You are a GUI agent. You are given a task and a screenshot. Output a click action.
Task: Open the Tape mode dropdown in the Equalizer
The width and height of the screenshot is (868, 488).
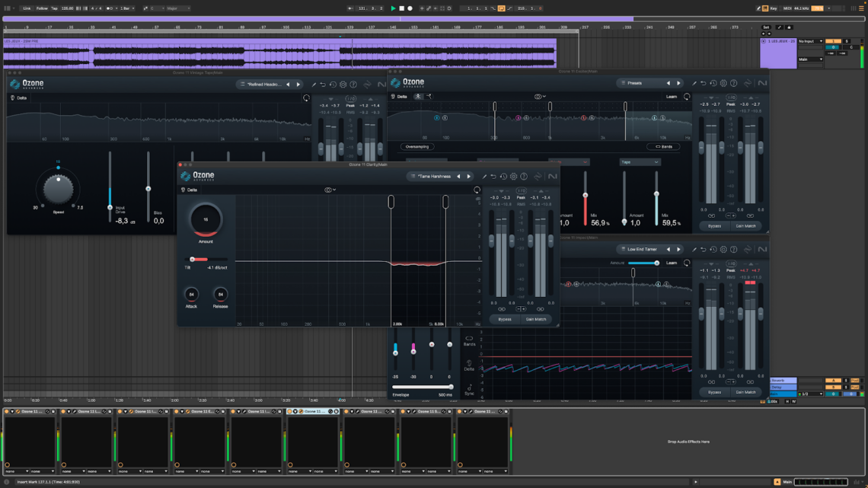[x=640, y=162]
